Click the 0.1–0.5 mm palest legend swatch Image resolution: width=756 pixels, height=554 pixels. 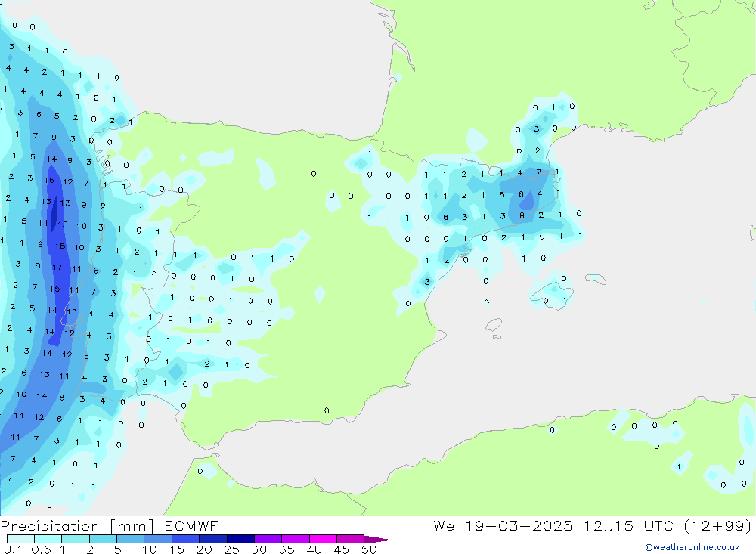tap(20, 539)
